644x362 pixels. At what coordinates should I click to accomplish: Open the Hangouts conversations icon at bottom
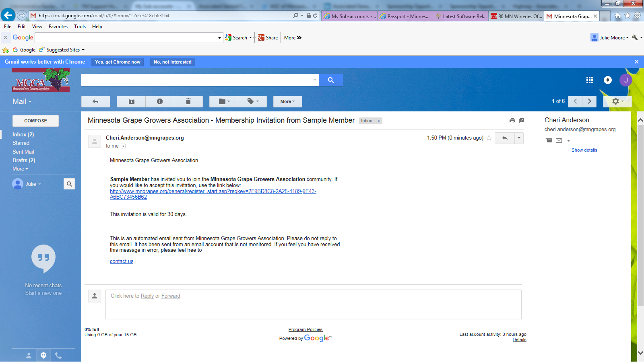(43, 356)
